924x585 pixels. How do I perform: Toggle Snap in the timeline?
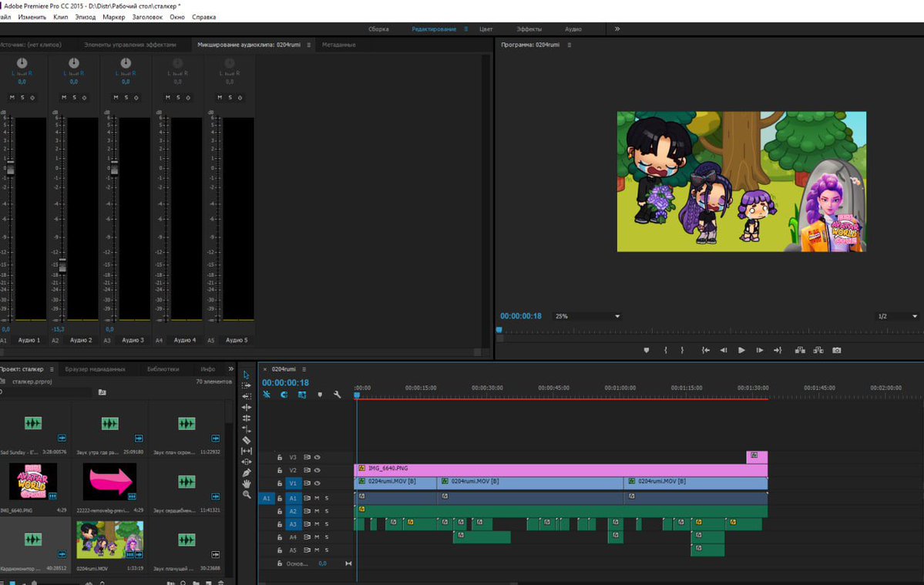coord(284,395)
